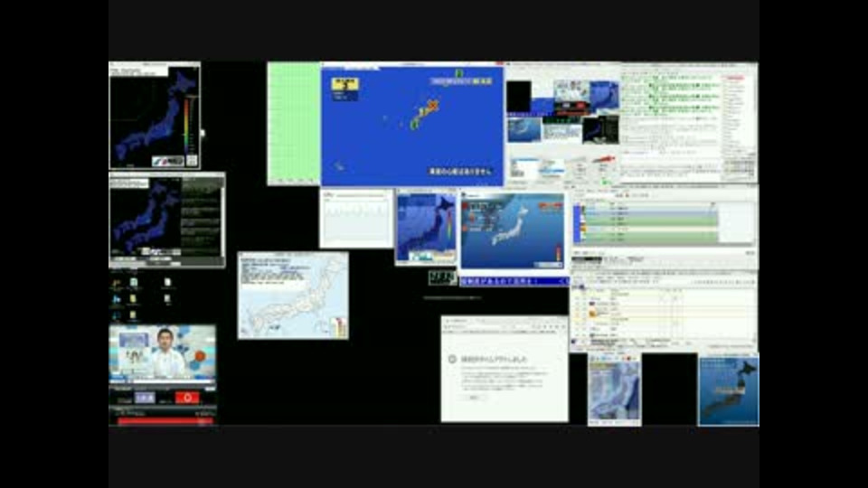Click the red level bar at window bottom
The height and width of the screenshot is (488, 868).
[x=165, y=422]
